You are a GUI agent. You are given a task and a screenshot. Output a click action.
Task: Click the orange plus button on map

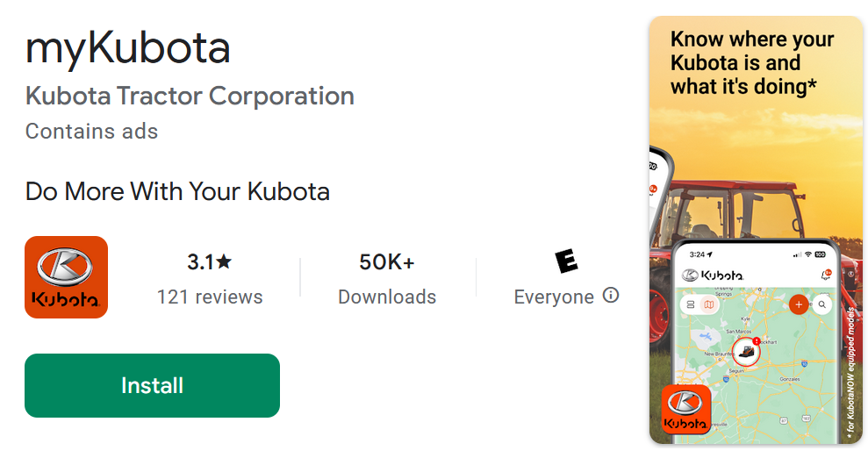coord(799,304)
